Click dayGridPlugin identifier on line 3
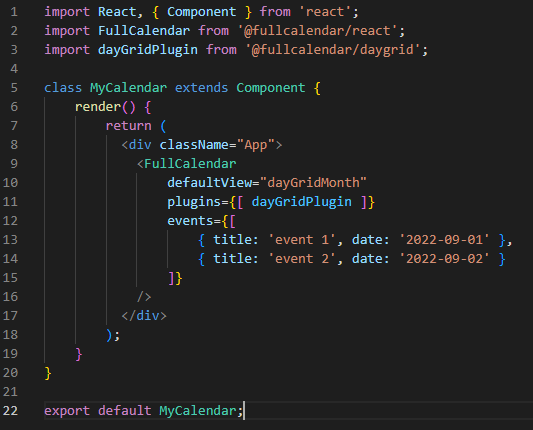This screenshot has height=430, width=533. point(148,50)
